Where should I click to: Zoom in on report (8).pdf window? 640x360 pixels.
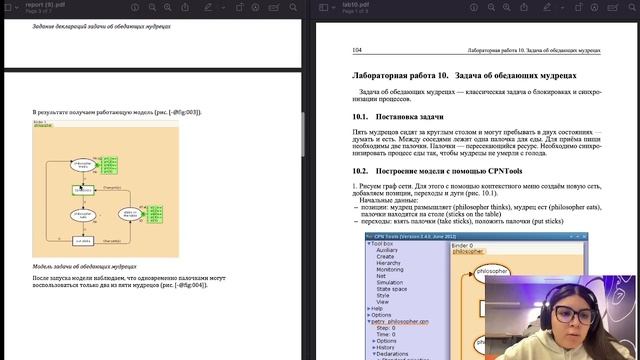point(168,7)
